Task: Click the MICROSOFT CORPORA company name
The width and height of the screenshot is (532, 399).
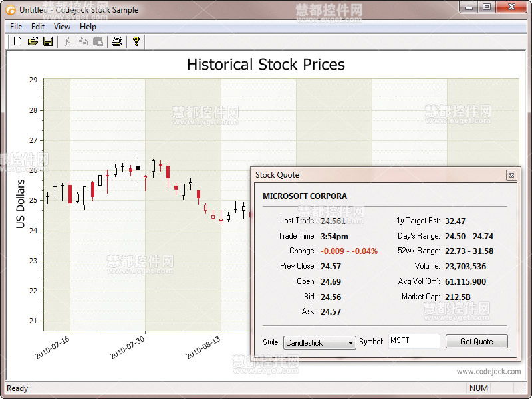Action: [305, 196]
